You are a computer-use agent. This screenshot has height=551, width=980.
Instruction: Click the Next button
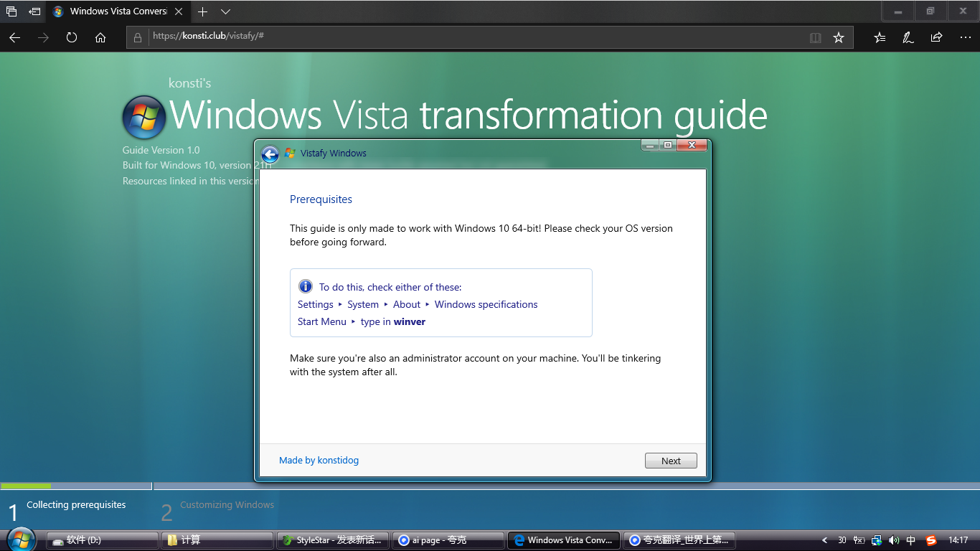click(x=671, y=461)
